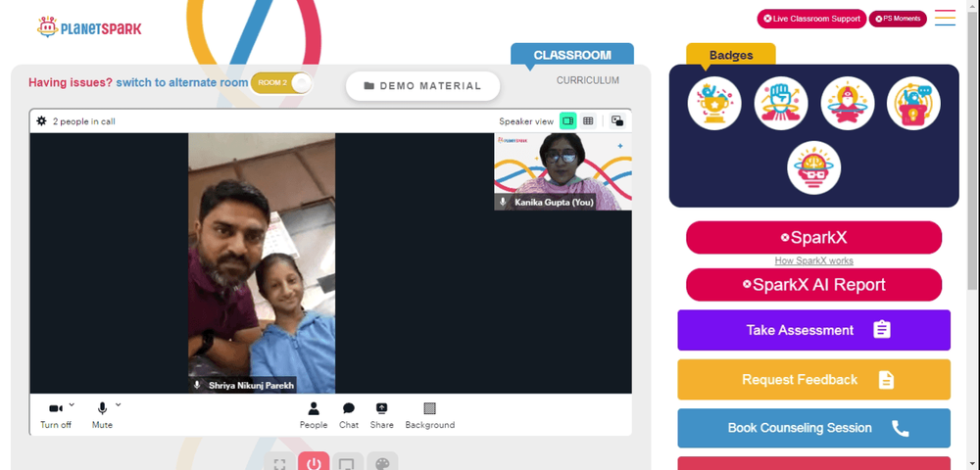980x470 pixels.
Task: Switch to the CLASSROOM tab
Action: coord(572,55)
